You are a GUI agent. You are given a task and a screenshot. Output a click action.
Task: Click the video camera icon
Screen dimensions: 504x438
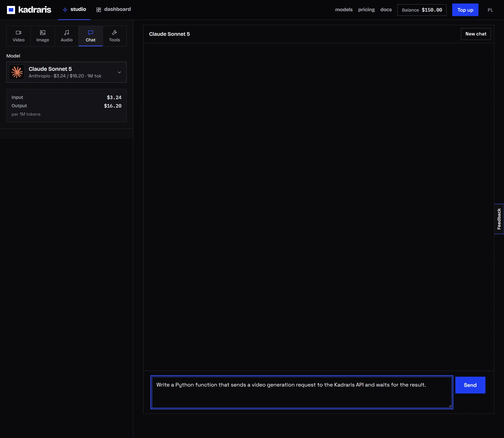[x=19, y=33]
